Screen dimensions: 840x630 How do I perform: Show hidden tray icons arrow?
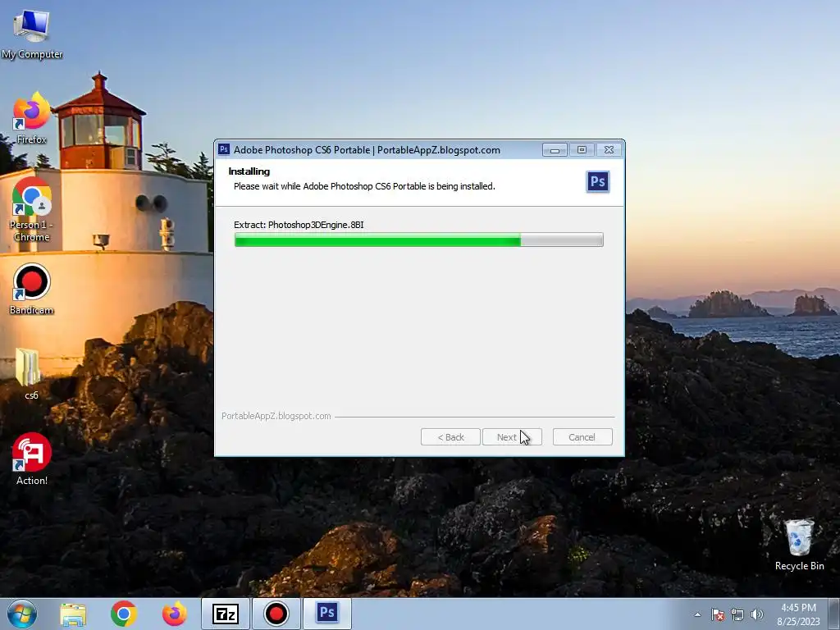697,614
